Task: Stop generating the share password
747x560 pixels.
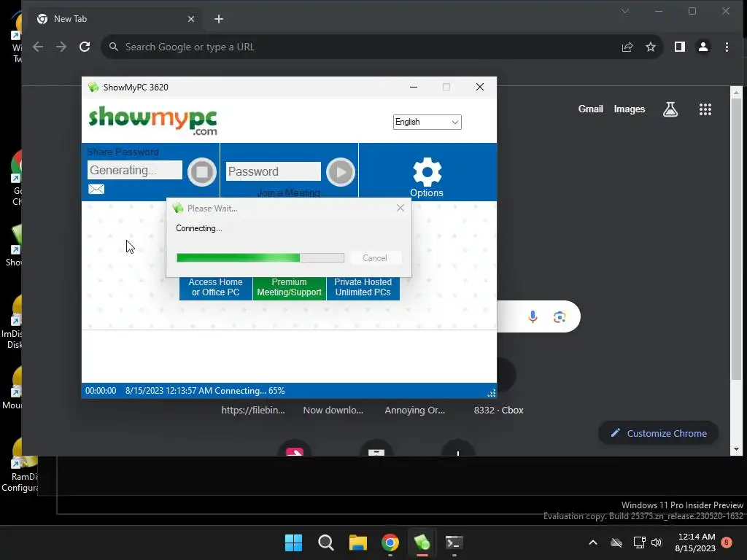Action: click(x=202, y=172)
